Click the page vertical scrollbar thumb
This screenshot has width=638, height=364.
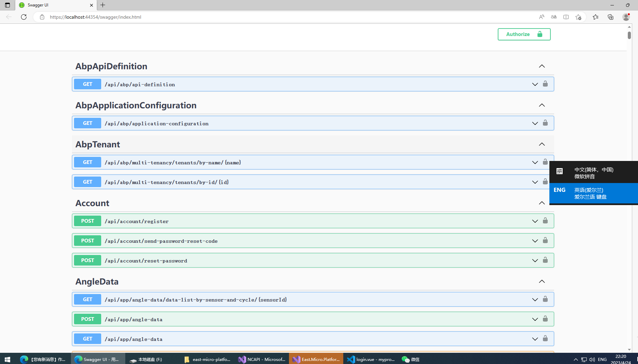(x=629, y=35)
